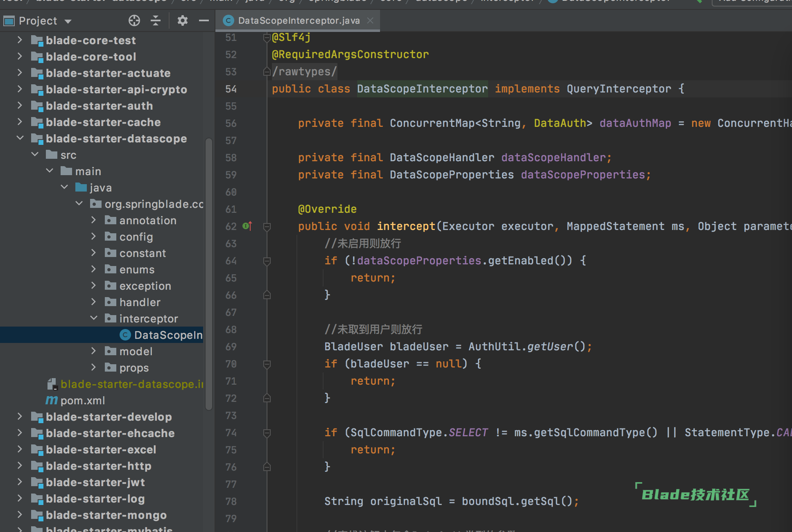This screenshot has height=532, width=792.
Task: Expand blade-starter-actuate in the tree
Action: (20, 72)
